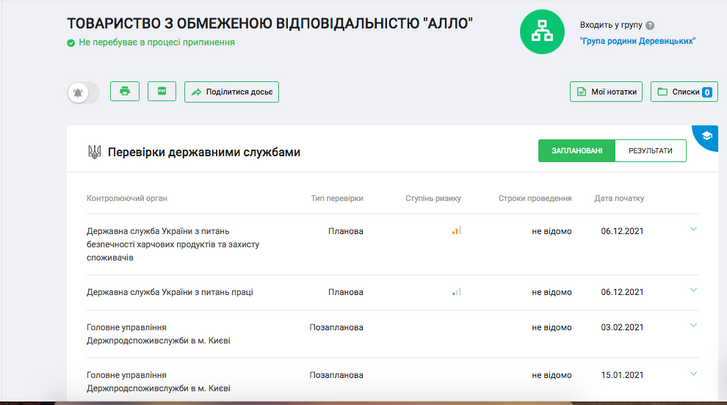Viewport: 727px width, 405px height.
Task: Click Строки проведення column header
Action: (535, 198)
